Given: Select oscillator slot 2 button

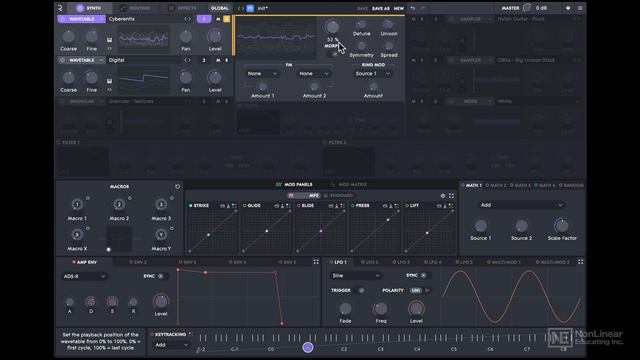Looking at the screenshot, I should point(204,60).
